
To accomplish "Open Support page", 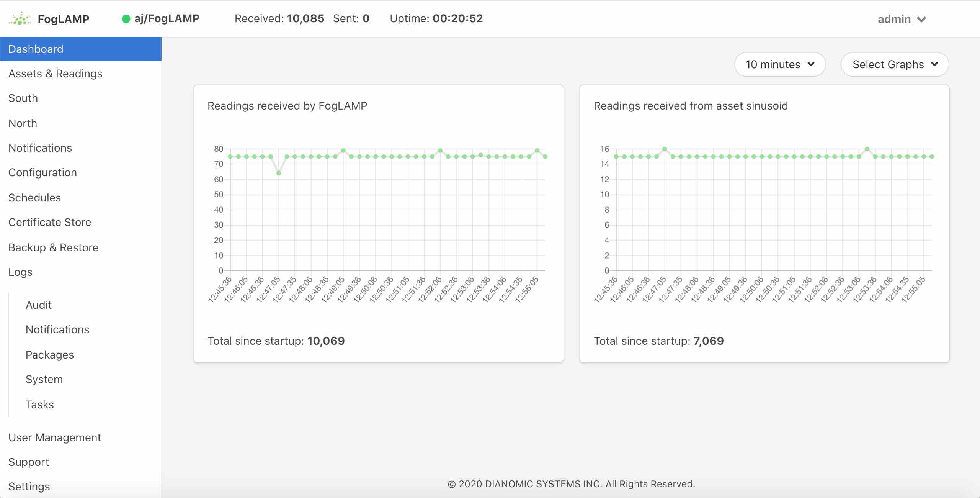I will point(29,462).
